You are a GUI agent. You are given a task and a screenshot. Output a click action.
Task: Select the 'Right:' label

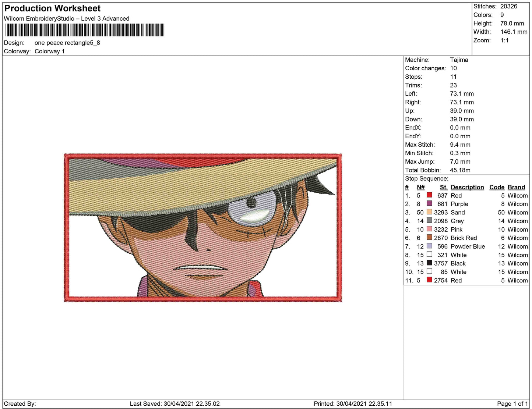413,102
